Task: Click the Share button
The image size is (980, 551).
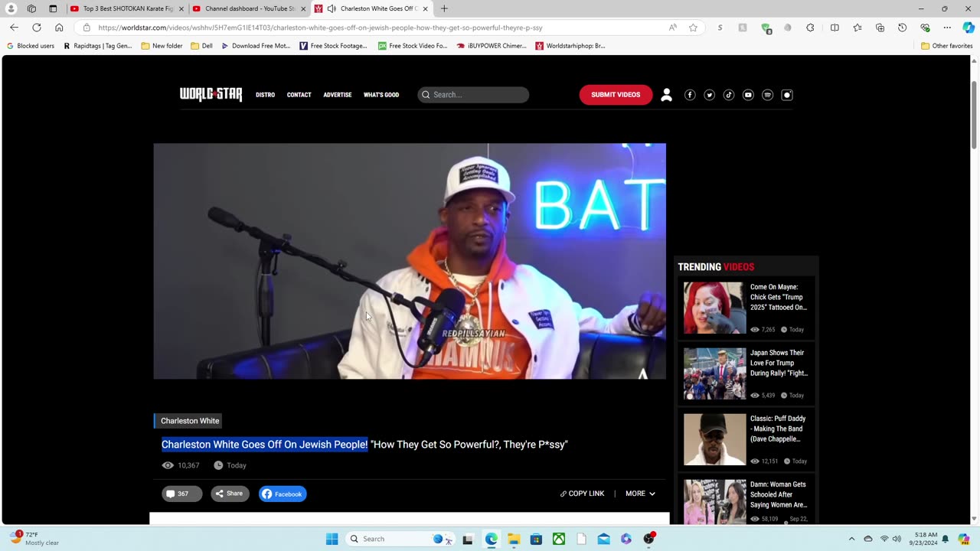Action: click(x=230, y=494)
